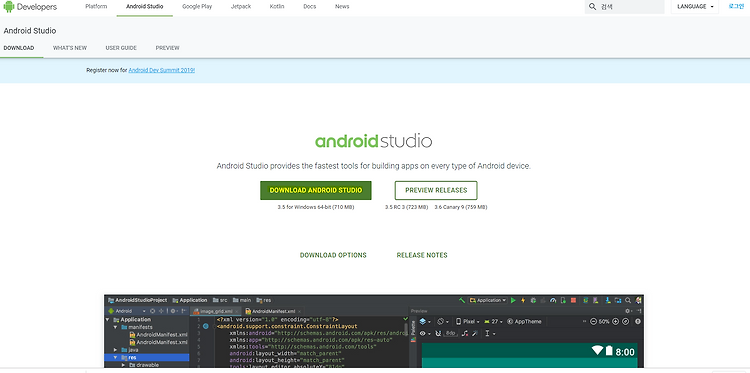Click the Preview panel gear icon

tap(628, 311)
